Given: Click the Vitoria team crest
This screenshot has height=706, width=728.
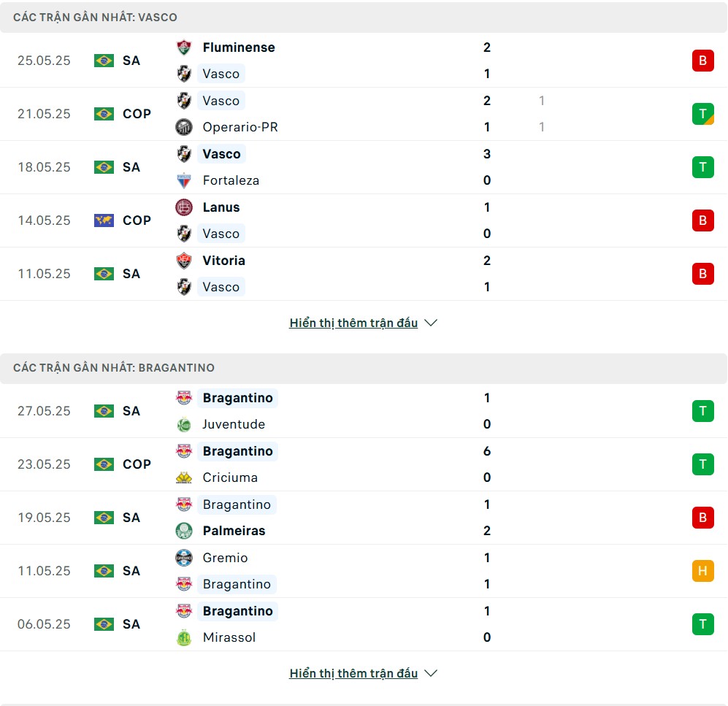Looking at the screenshot, I should pyautogui.click(x=184, y=261).
